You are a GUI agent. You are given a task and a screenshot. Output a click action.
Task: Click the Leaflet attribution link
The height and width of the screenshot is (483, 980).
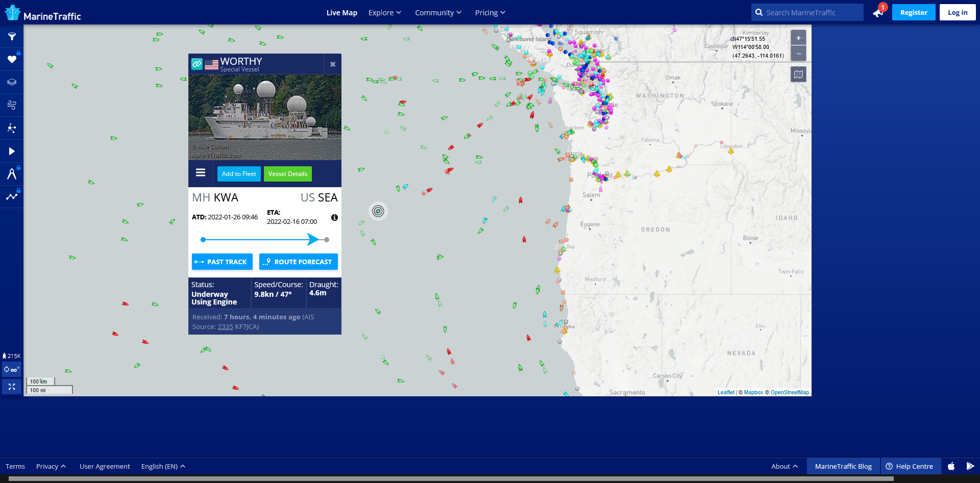[726, 392]
